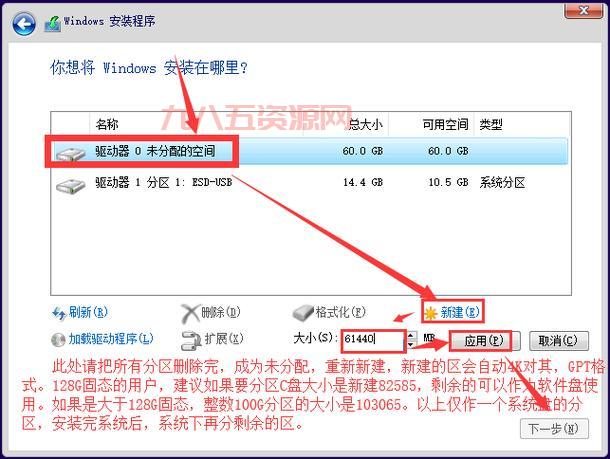Click the drive icon for 驱动器 1 ESD-USB
This screenshot has height=459, width=610.
70,186
